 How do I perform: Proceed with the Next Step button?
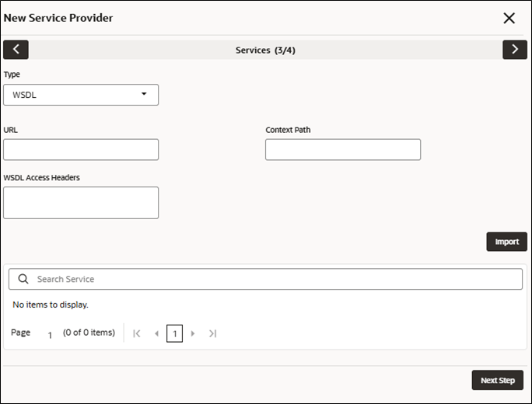pyautogui.click(x=498, y=380)
